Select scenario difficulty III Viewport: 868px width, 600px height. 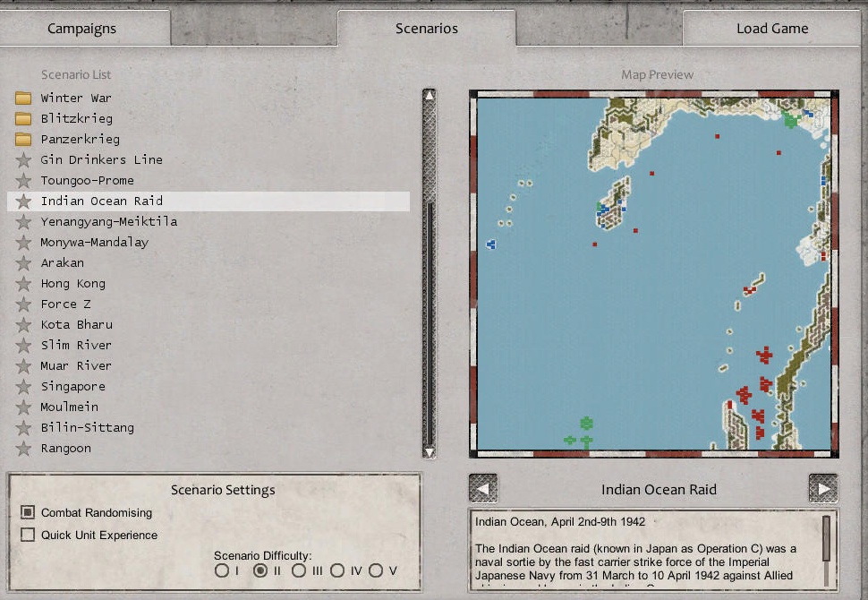[299, 570]
